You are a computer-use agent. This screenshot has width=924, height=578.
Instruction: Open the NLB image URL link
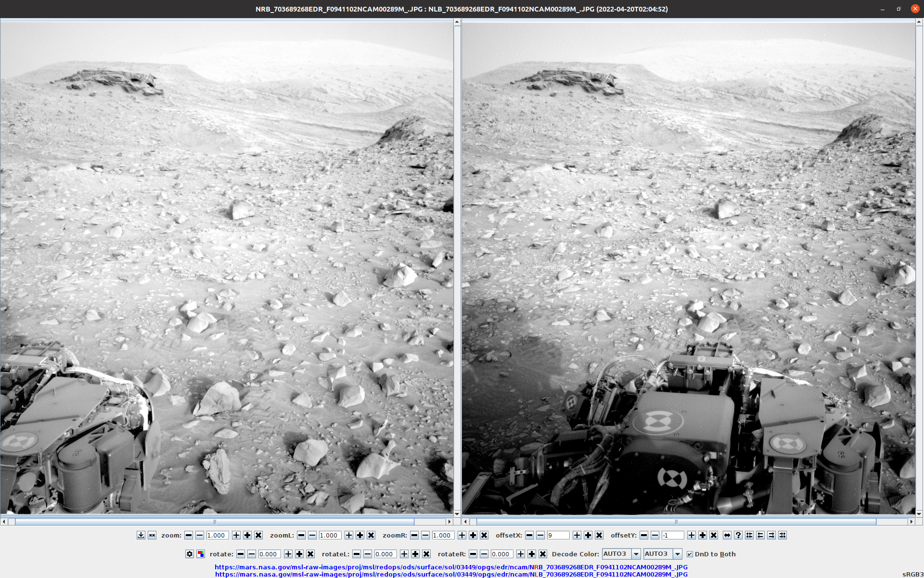click(451, 574)
